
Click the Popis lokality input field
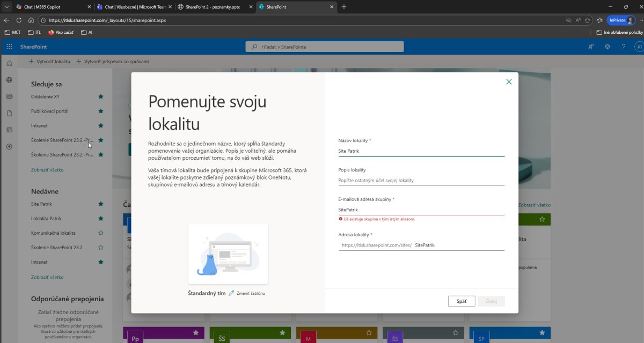point(421,181)
